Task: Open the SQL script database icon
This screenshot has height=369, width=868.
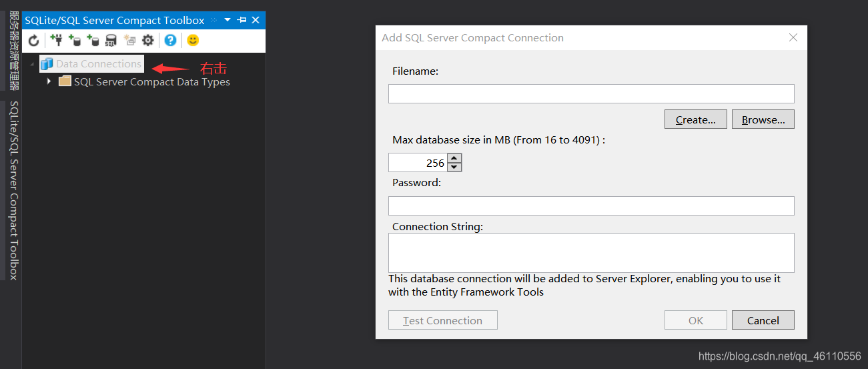Action: click(x=111, y=41)
